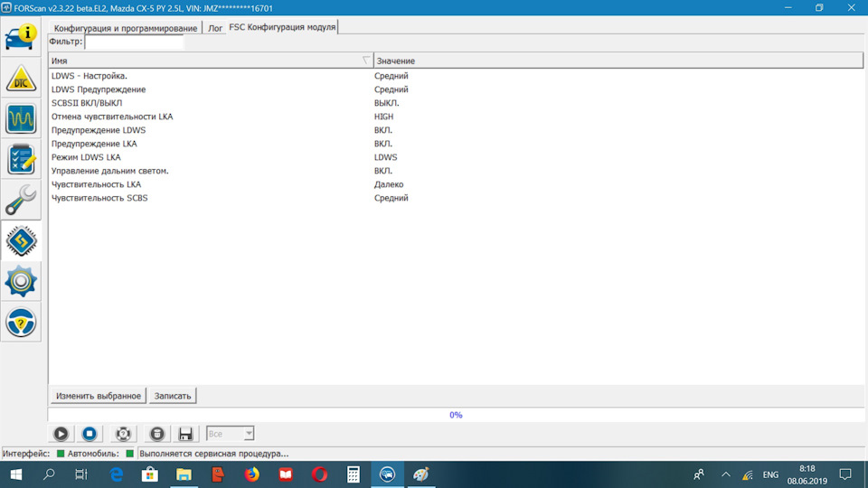Select the 'LDWS - Настройка.' row
This screenshot has width=868, height=488.
coord(456,76)
